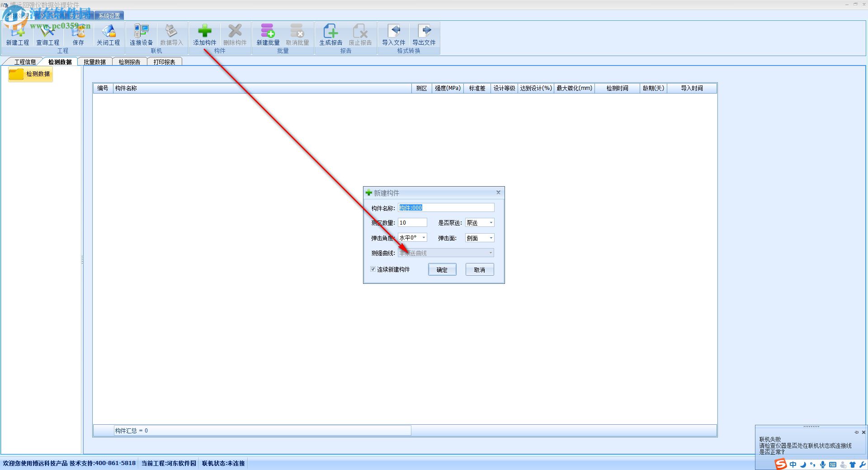The image size is (868, 470).
Task: Click 取消 in the 新建构件 dialog
Action: point(480,270)
